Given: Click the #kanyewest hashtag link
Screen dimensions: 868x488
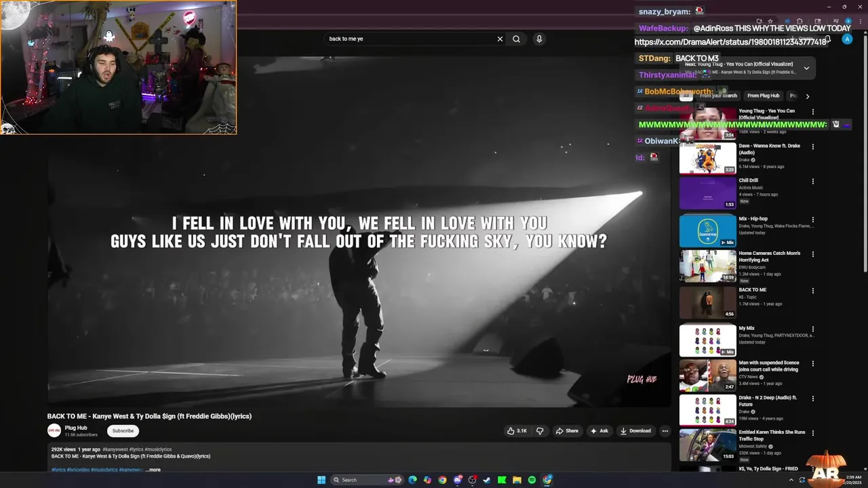Looking at the screenshot, I should click(115, 449).
